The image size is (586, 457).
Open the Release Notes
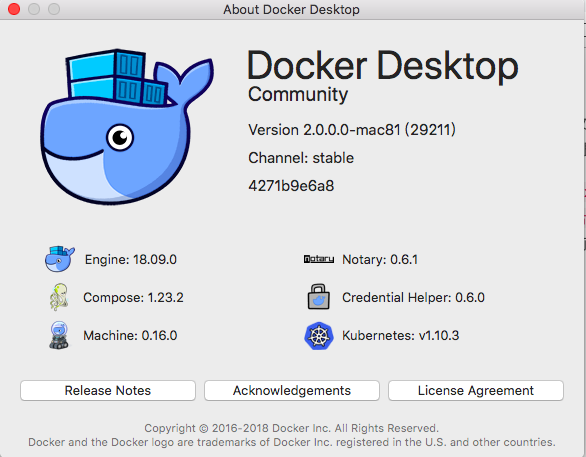pos(108,390)
